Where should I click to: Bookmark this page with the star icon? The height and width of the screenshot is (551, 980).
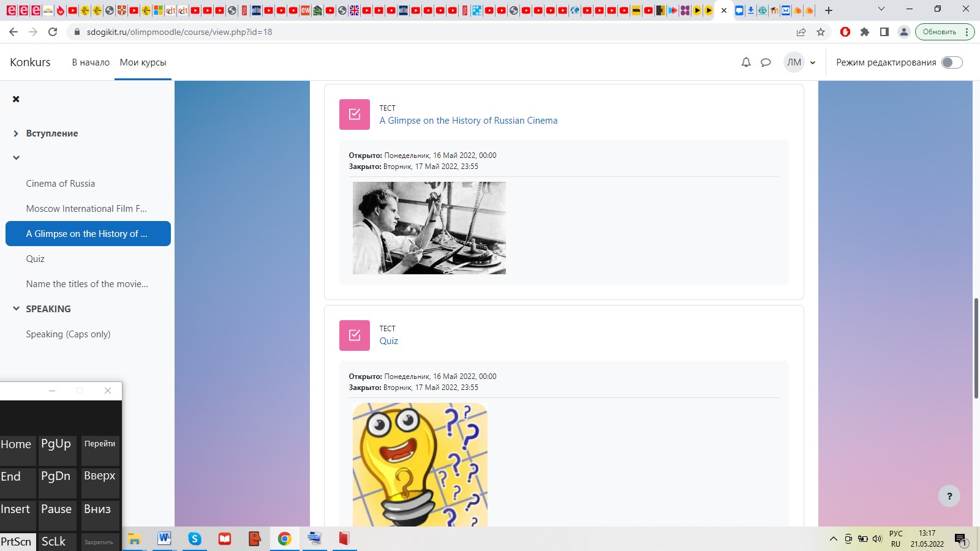pos(821,32)
